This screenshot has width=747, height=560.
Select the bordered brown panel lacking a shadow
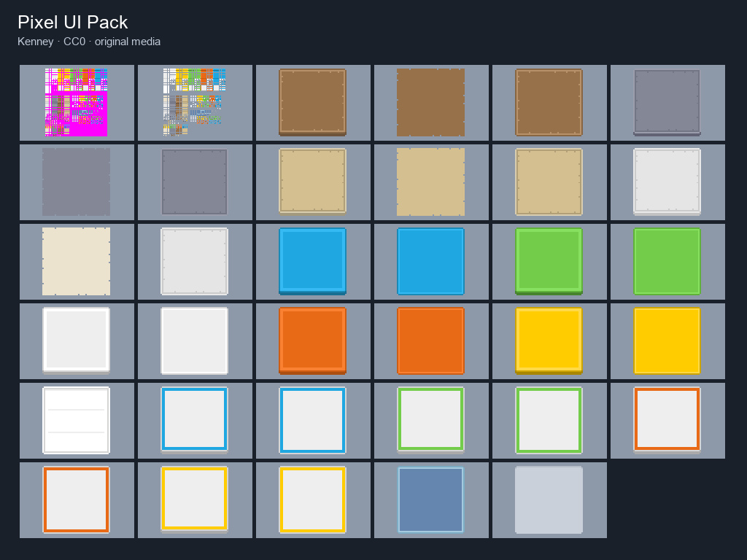pos(549,102)
